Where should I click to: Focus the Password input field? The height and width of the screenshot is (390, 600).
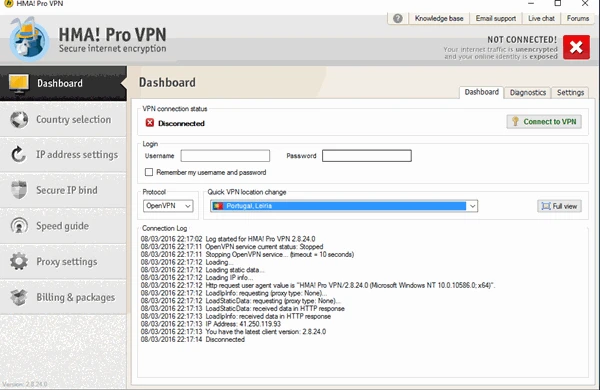(x=367, y=156)
